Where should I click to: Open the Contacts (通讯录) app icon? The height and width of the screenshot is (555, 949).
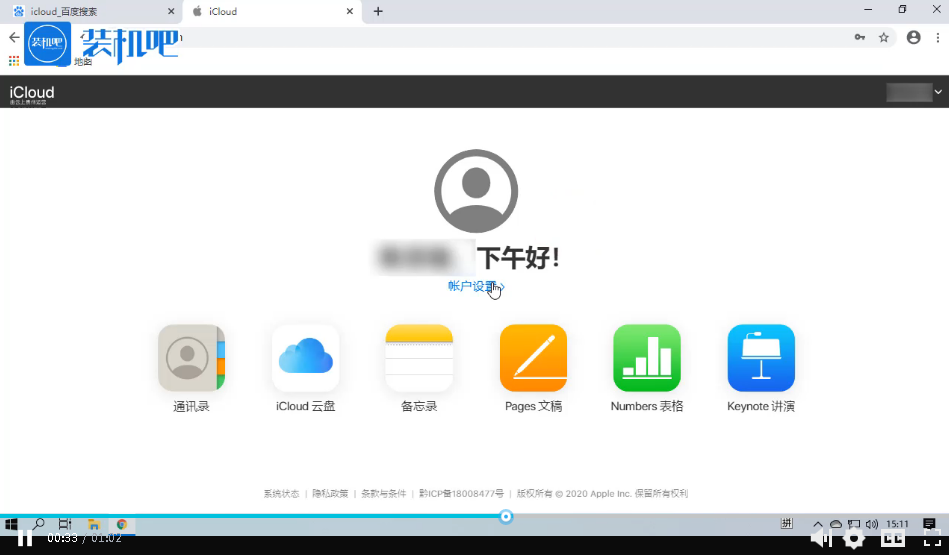point(191,358)
